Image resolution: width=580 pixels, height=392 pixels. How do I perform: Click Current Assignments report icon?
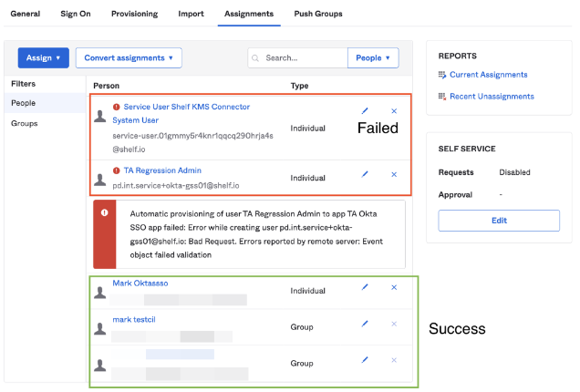[x=442, y=75]
